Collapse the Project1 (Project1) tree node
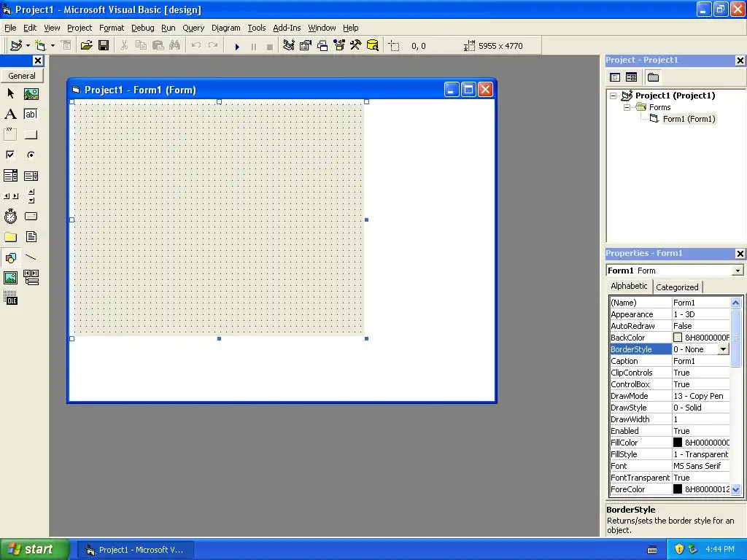Image resolution: width=747 pixels, height=560 pixels. pyautogui.click(x=614, y=96)
